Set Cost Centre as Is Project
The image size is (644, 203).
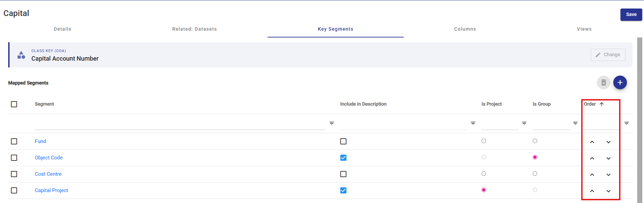[x=484, y=174]
